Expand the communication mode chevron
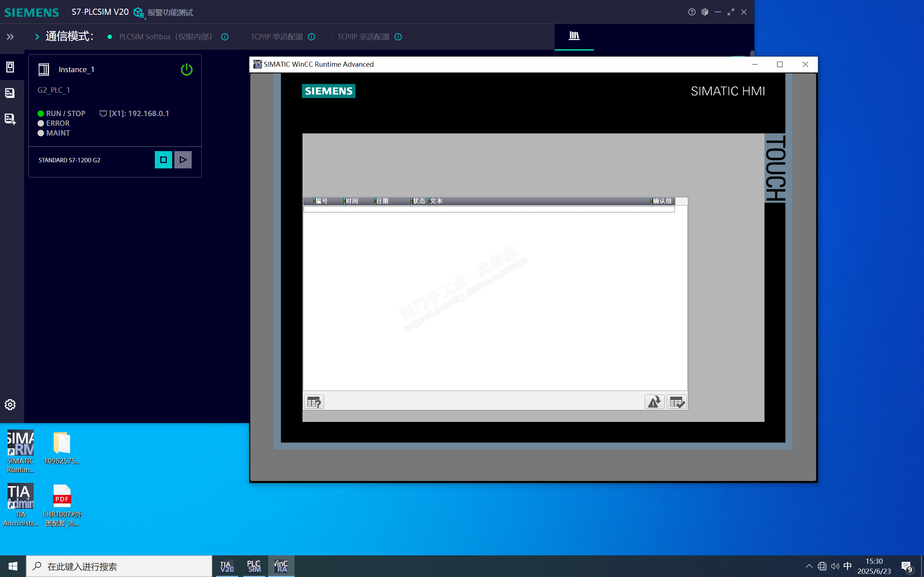 (x=37, y=37)
